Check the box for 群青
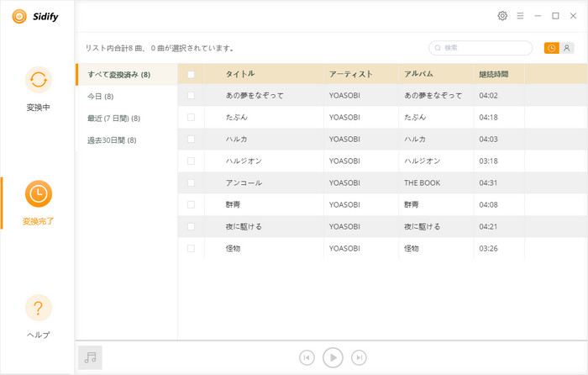 (x=191, y=204)
